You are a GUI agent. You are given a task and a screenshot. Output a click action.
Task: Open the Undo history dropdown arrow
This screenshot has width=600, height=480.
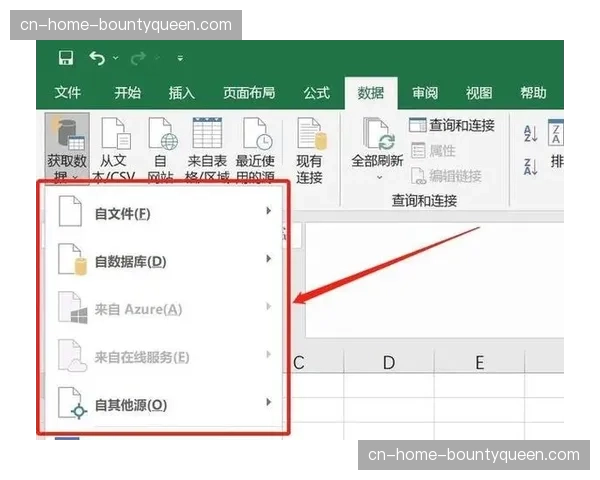pos(116,58)
